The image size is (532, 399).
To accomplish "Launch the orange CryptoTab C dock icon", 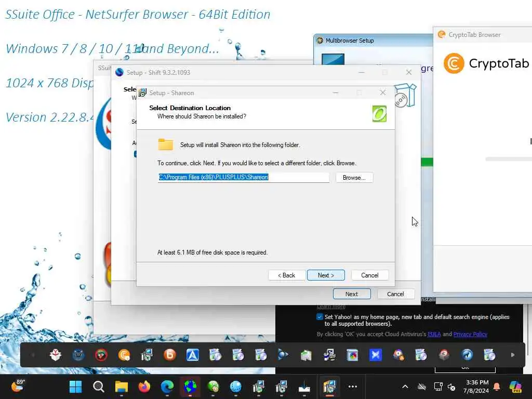I will (x=124, y=355).
